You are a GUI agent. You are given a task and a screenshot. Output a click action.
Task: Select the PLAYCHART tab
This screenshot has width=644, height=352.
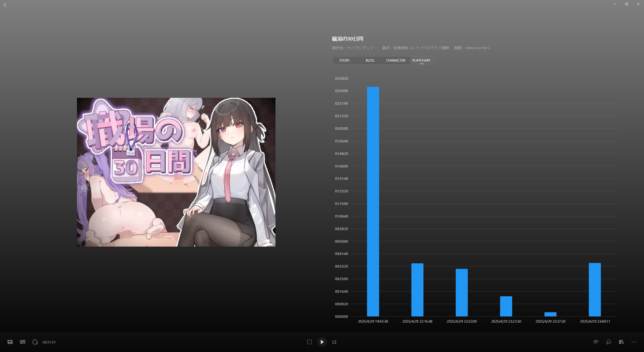pos(421,60)
